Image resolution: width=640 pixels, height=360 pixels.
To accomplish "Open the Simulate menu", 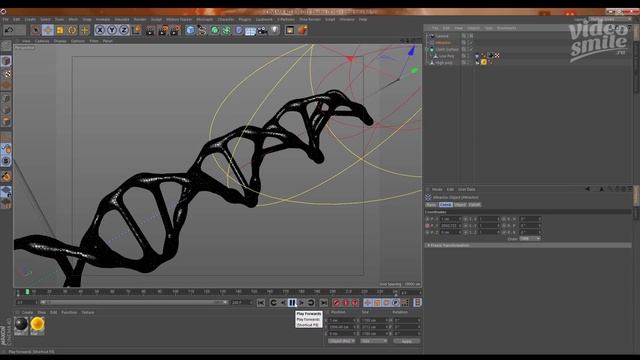I will [x=122, y=19].
